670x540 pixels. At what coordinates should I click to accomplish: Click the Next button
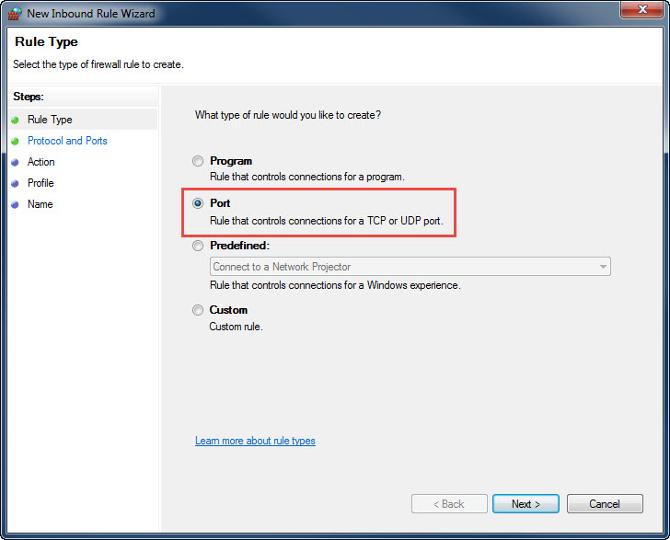[526, 504]
